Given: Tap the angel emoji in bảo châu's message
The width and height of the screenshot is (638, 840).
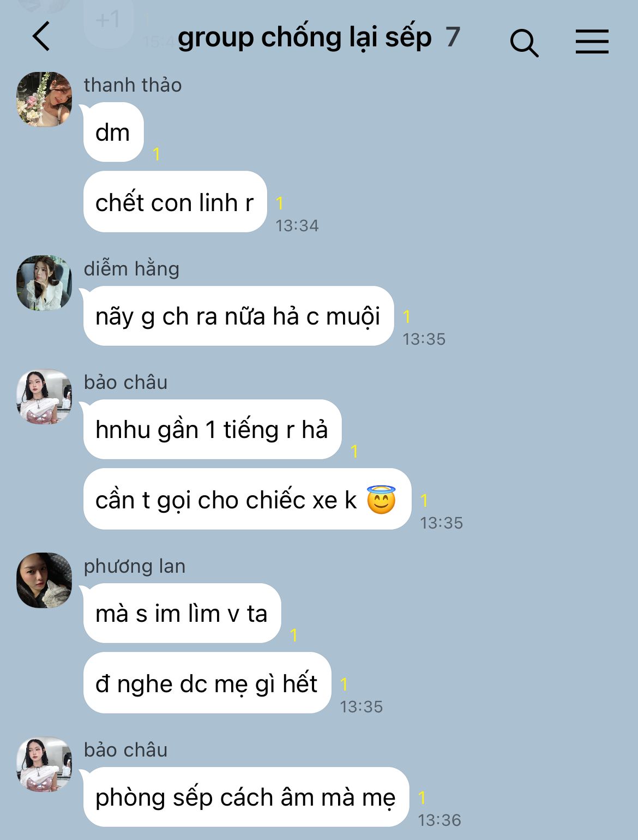Looking at the screenshot, I should point(381,499).
